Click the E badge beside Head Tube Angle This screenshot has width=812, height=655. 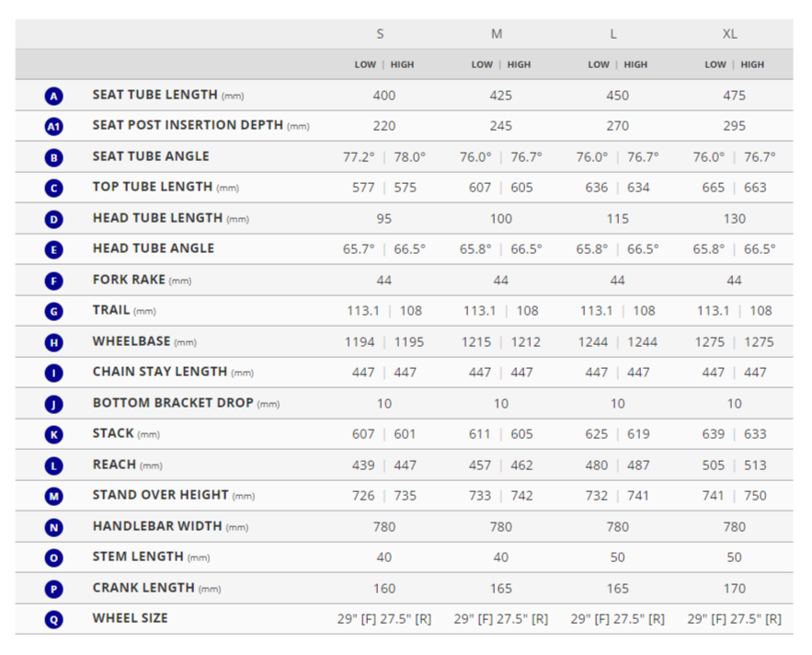click(54, 249)
